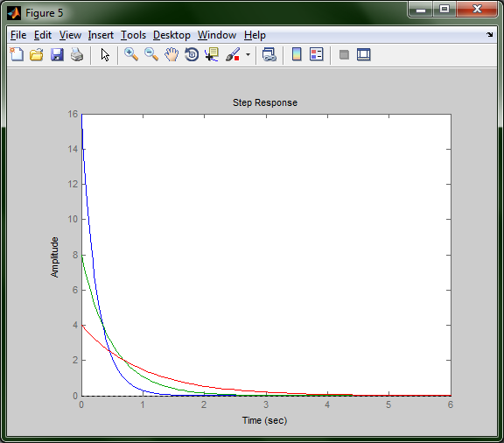The width and height of the screenshot is (504, 443).
Task: Click the New Figure icon
Action: click(x=17, y=54)
